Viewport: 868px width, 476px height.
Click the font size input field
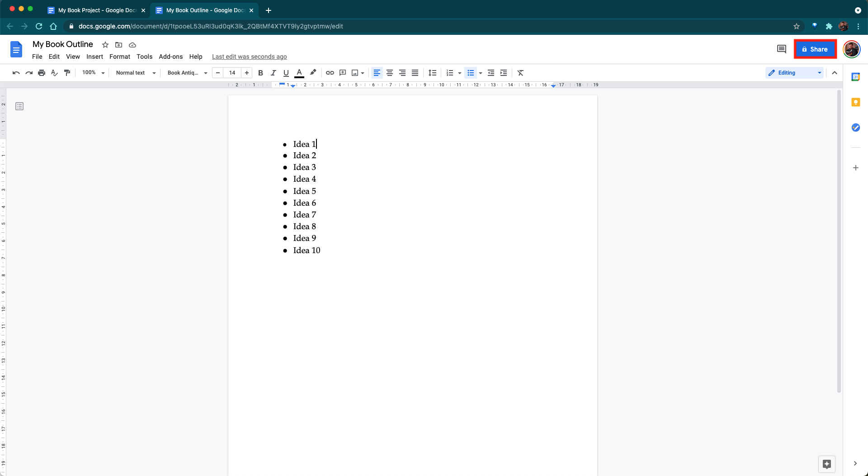click(232, 73)
